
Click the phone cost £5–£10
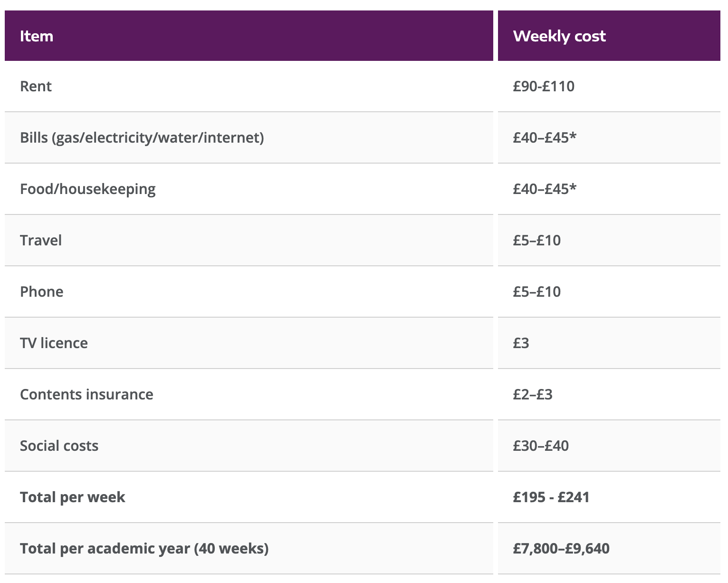537,291
